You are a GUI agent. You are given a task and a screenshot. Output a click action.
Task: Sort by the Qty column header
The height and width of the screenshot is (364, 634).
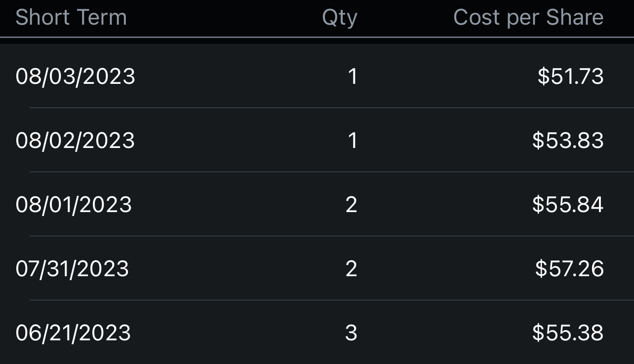click(340, 18)
